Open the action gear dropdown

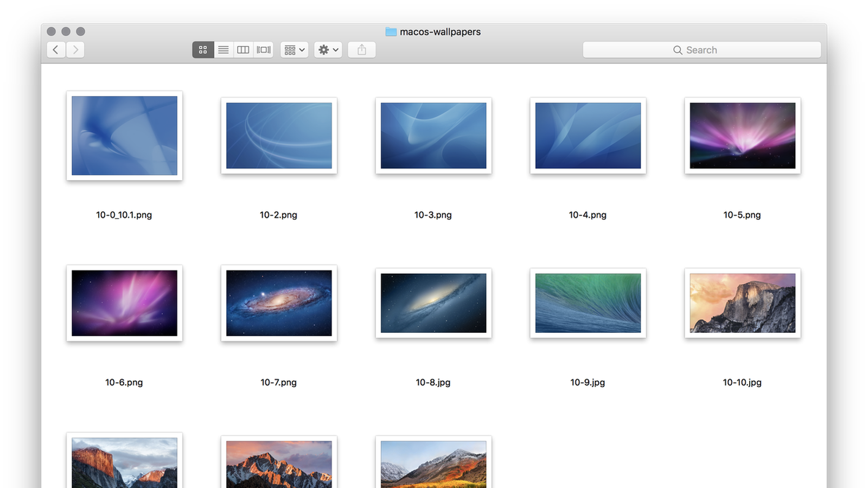328,49
